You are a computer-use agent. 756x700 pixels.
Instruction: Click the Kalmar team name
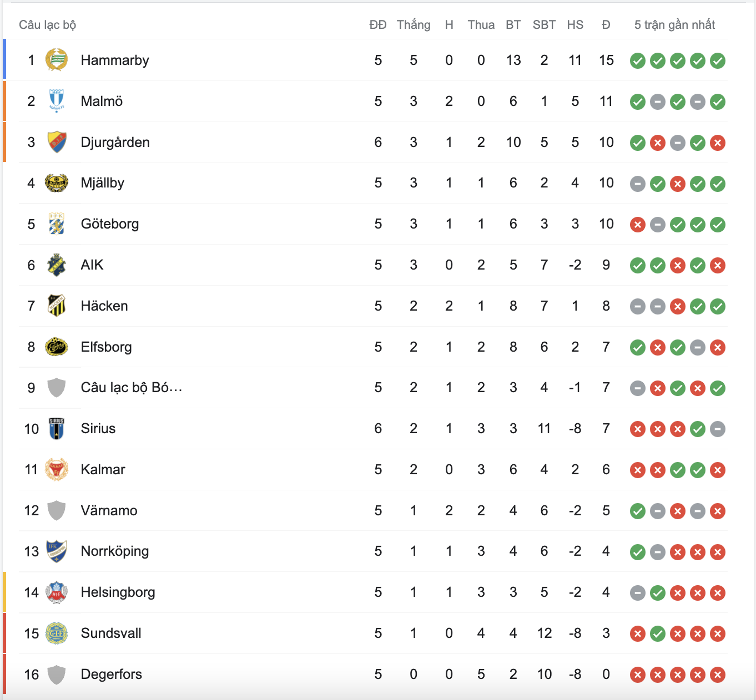[x=103, y=469]
